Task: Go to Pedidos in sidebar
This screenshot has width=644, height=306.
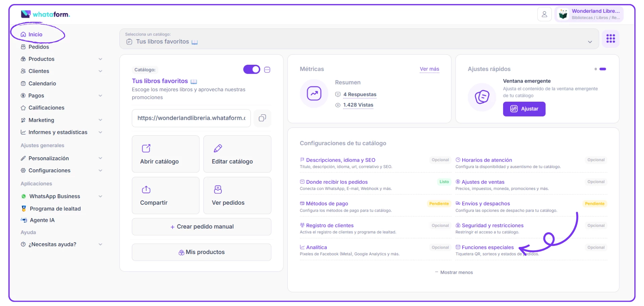Action: tap(39, 47)
